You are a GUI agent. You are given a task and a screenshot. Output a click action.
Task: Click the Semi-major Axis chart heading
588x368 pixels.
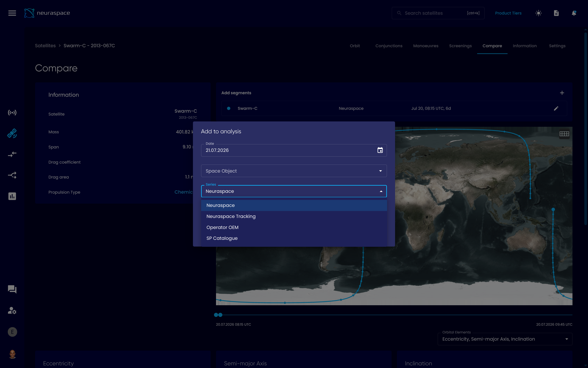tap(245, 363)
